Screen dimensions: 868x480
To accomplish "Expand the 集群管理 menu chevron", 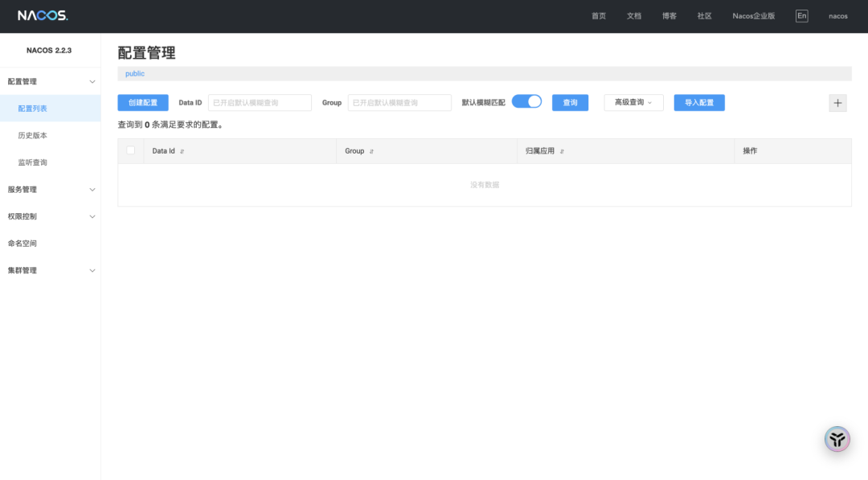I will 92,271.
